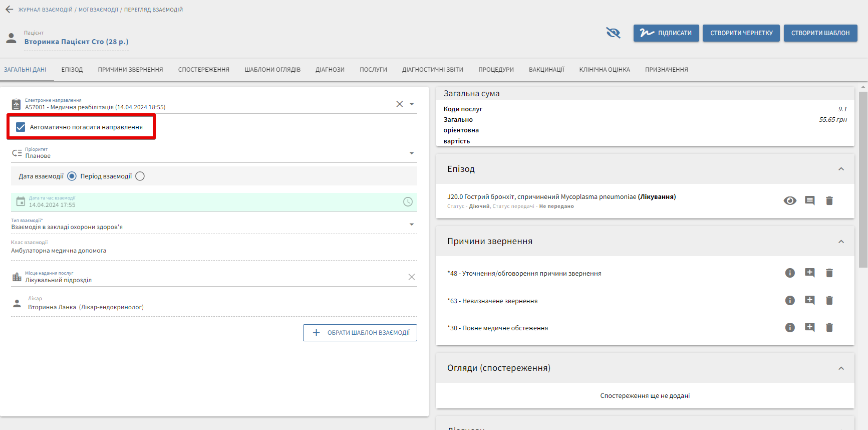Open comment for the J20.0 episode

tap(809, 201)
